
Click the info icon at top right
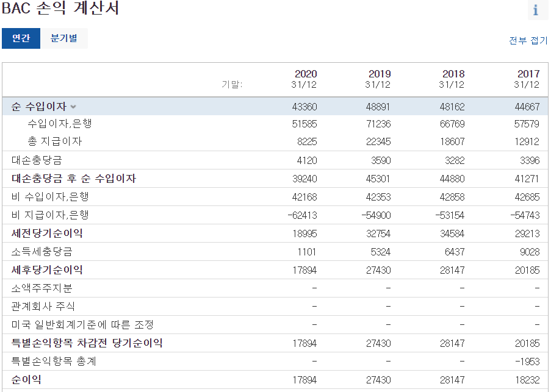click(x=536, y=10)
